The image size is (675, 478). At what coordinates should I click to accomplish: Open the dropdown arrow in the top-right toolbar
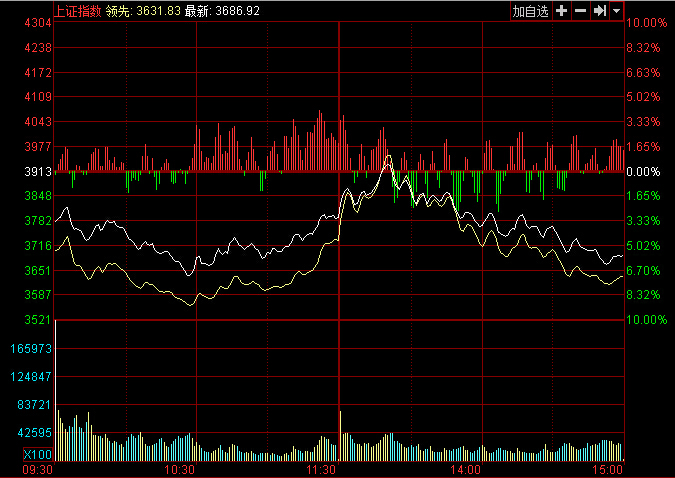tap(616, 11)
